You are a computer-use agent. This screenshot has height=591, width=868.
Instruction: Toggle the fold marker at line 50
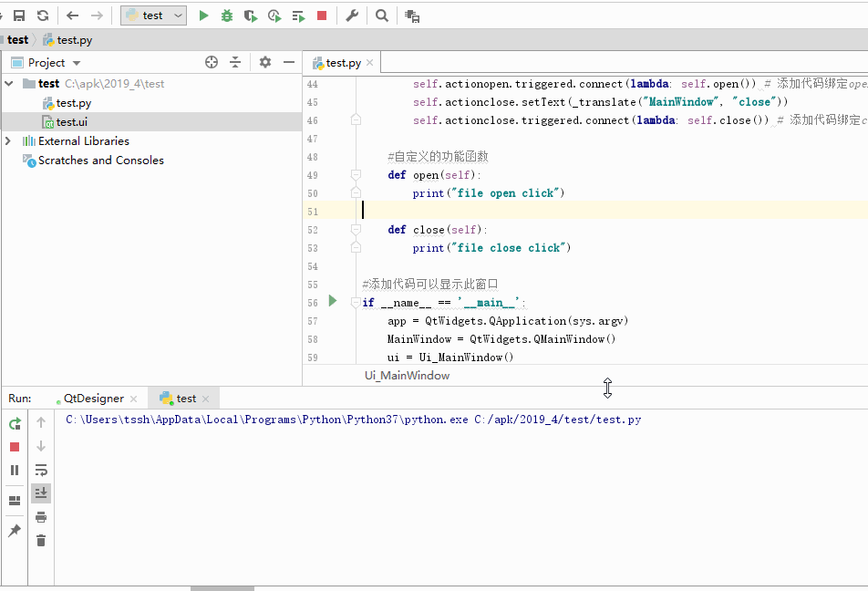(x=356, y=192)
